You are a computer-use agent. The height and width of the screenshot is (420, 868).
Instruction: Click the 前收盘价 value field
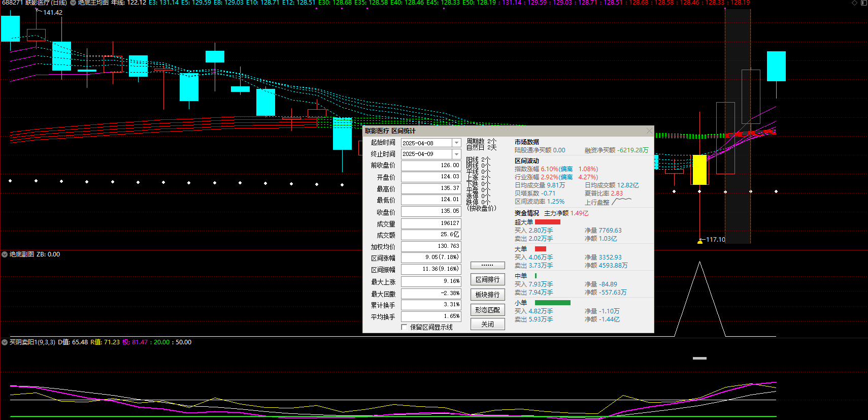coord(431,166)
